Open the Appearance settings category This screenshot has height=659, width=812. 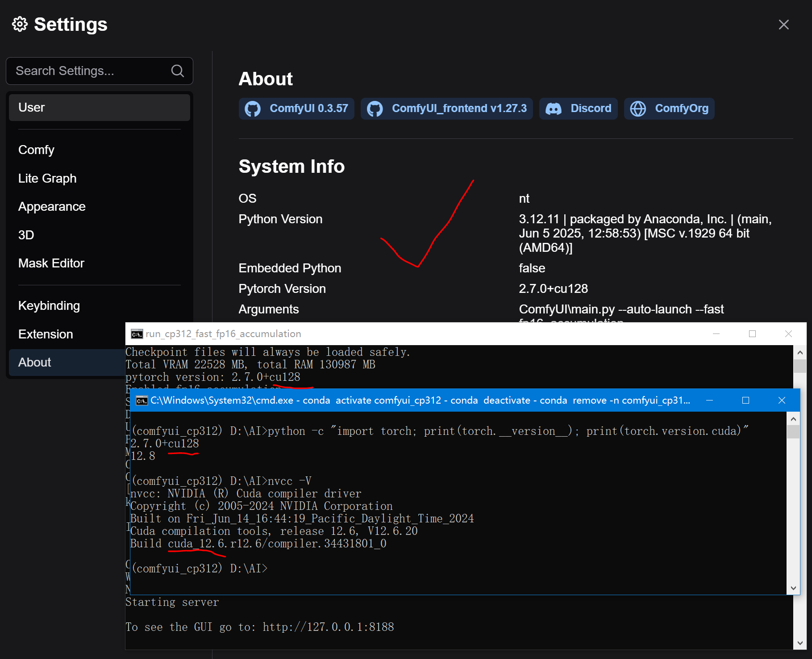[99, 206]
